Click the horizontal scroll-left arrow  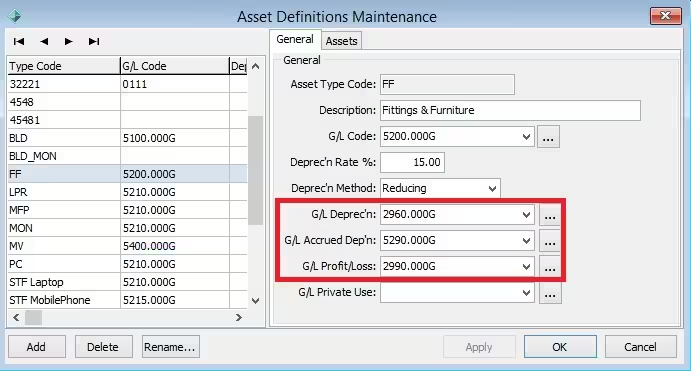click(16, 317)
